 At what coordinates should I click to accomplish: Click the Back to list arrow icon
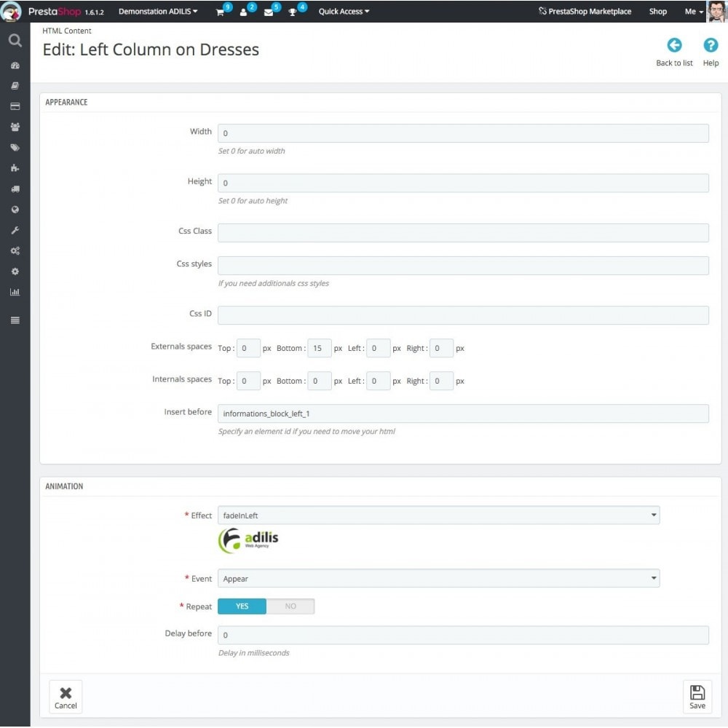(674, 45)
